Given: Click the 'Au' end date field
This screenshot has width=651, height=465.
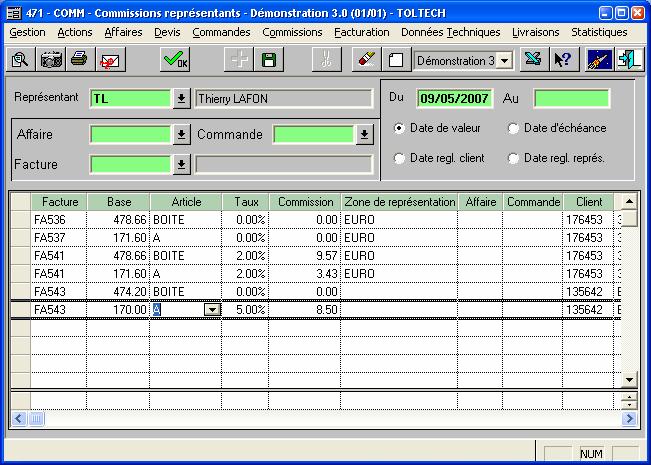Looking at the screenshot, I should (x=571, y=98).
